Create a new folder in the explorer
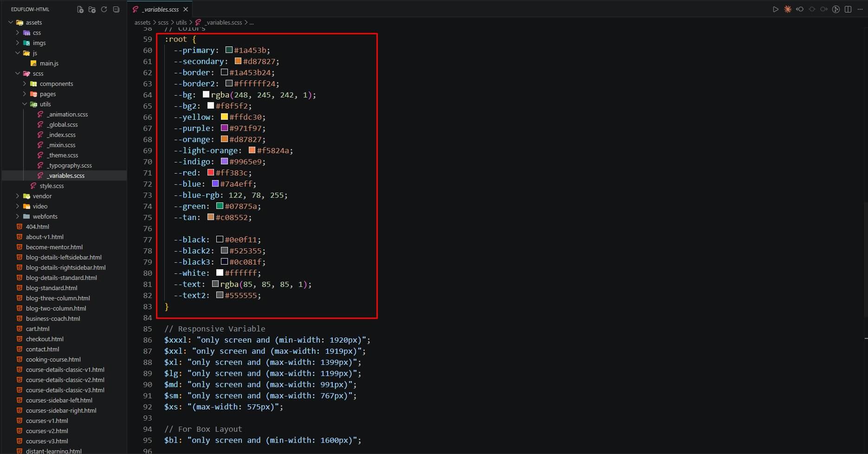 click(92, 9)
